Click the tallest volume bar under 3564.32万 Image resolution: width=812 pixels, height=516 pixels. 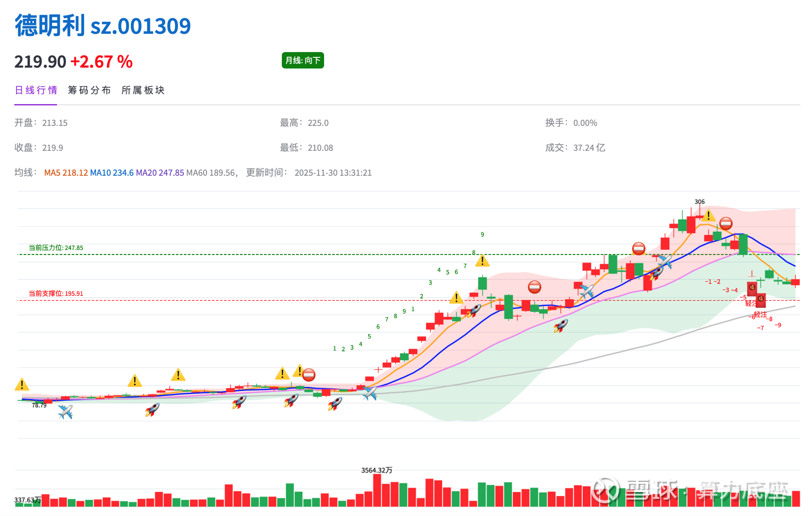pyautogui.click(x=377, y=490)
